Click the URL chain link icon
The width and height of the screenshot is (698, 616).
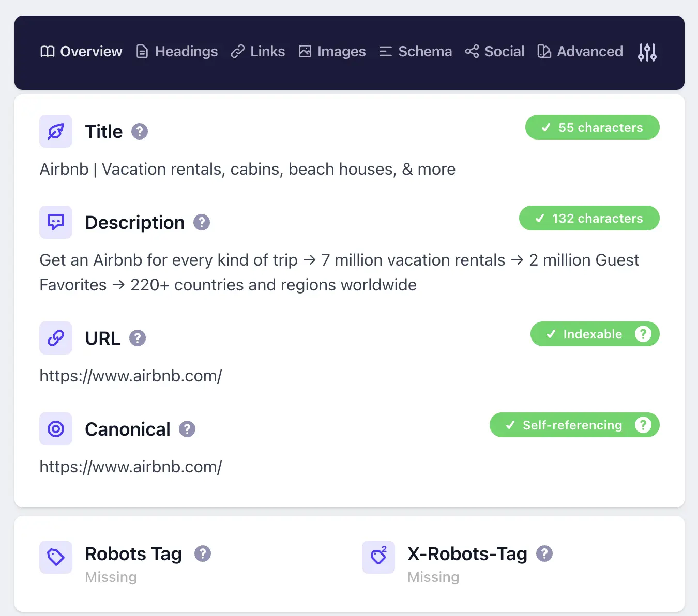pyautogui.click(x=56, y=338)
